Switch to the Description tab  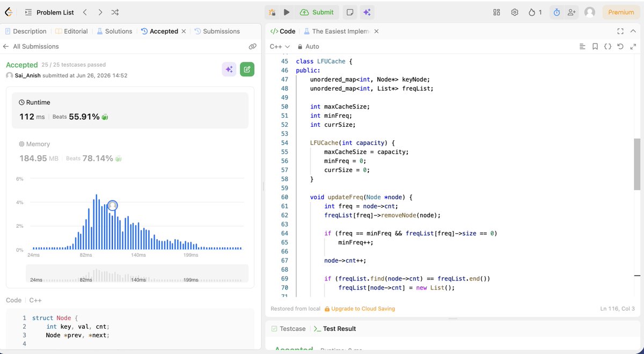tap(26, 31)
